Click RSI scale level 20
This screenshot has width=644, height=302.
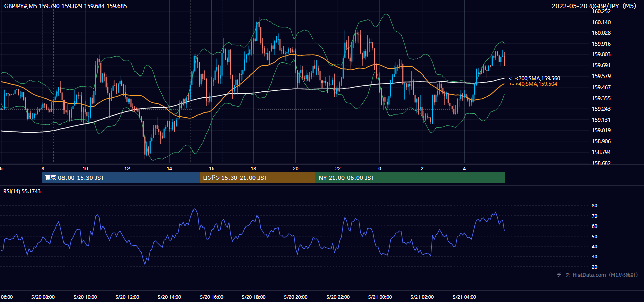point(595,267)
